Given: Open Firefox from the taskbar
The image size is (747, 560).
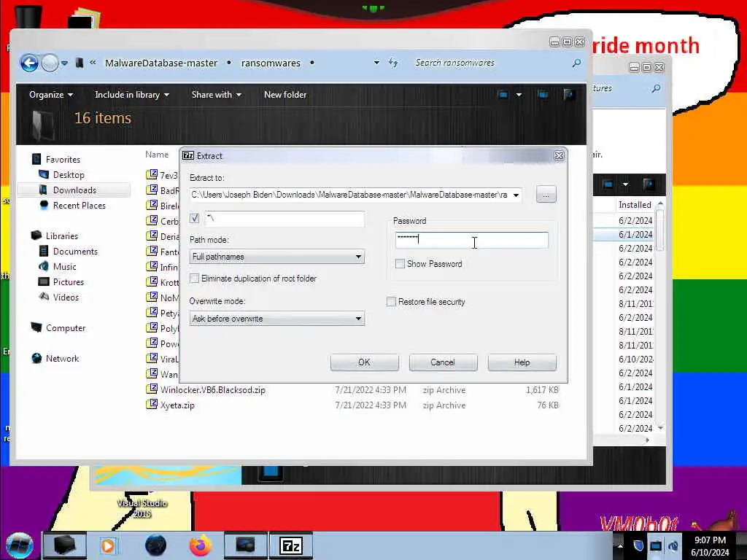Looking at the screenshot, I should [x=201, y=545].
